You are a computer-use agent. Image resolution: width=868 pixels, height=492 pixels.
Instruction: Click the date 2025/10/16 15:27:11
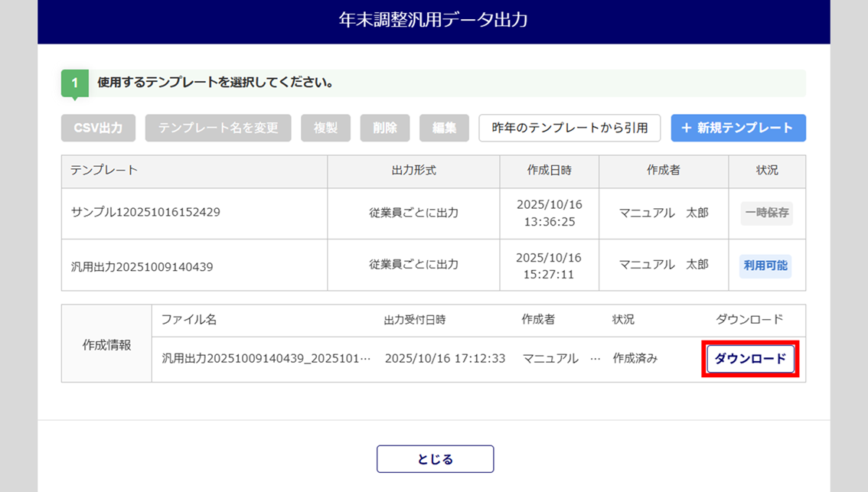point(549,266)
